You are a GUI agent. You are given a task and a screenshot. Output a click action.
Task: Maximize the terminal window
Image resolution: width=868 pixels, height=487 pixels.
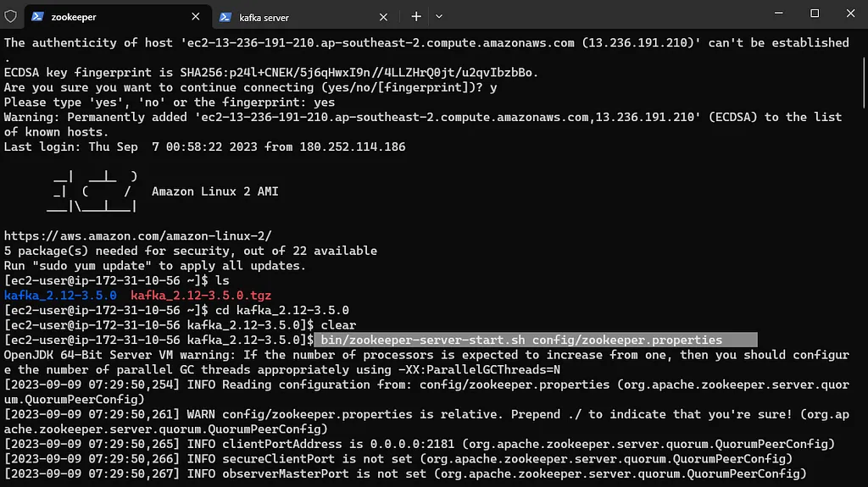click(815, 13)
